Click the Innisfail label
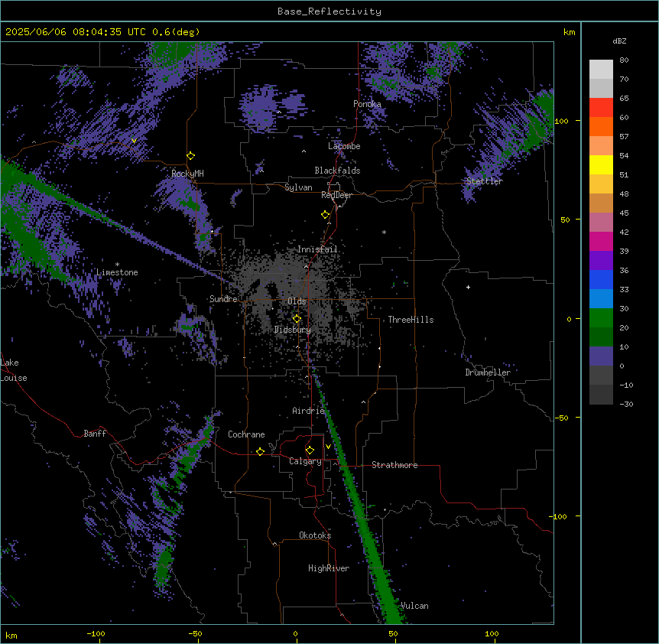The width and height of the screenshot is (659, 644). (x=317, y=249)
